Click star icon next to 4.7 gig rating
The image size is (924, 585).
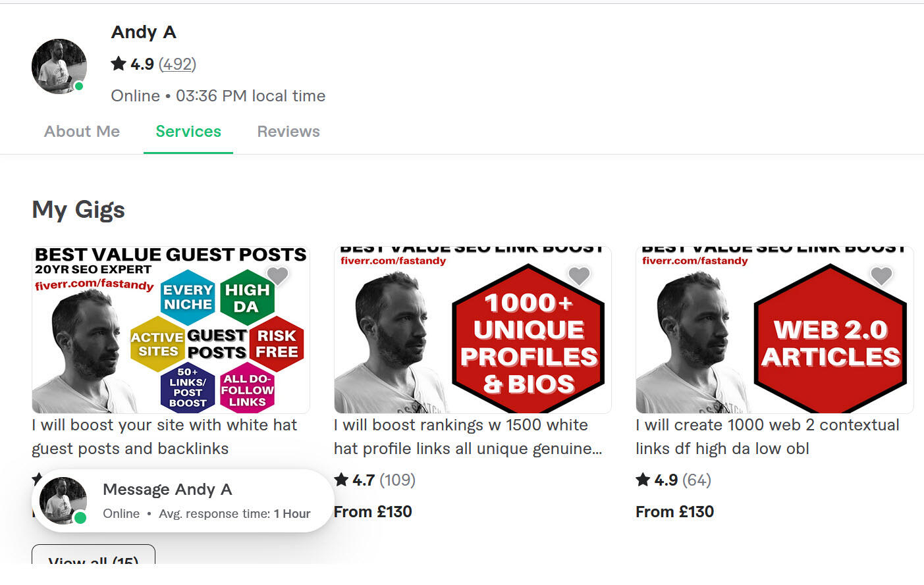point(341,480)
